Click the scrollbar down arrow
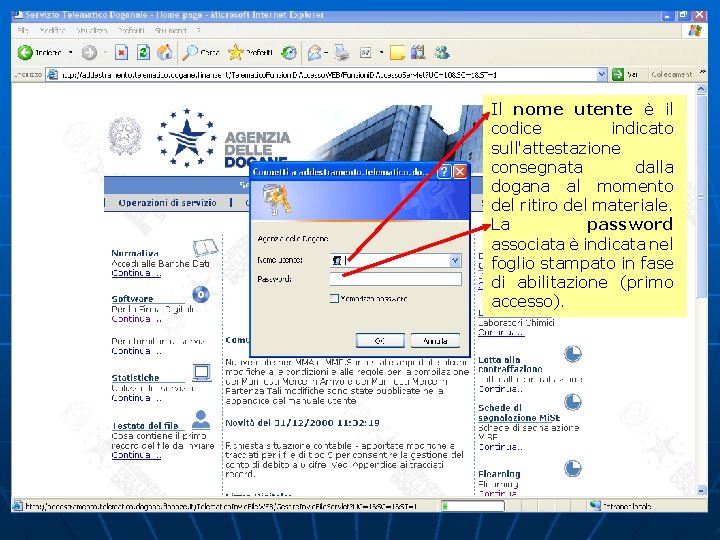The height and width of the screenshot is (540, 720). click(701, 490)
